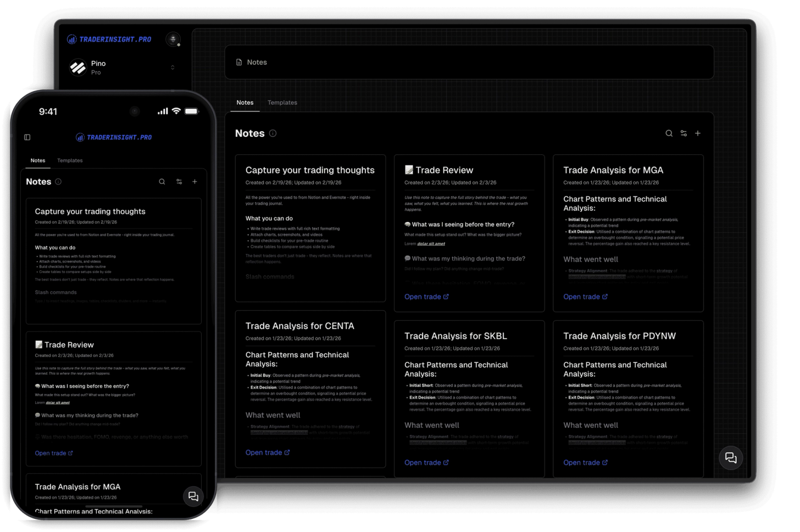Screen dimensions: 800x532
Task: Open 'Trade Analysis for CENTA' note title
Action: [300, 326]
